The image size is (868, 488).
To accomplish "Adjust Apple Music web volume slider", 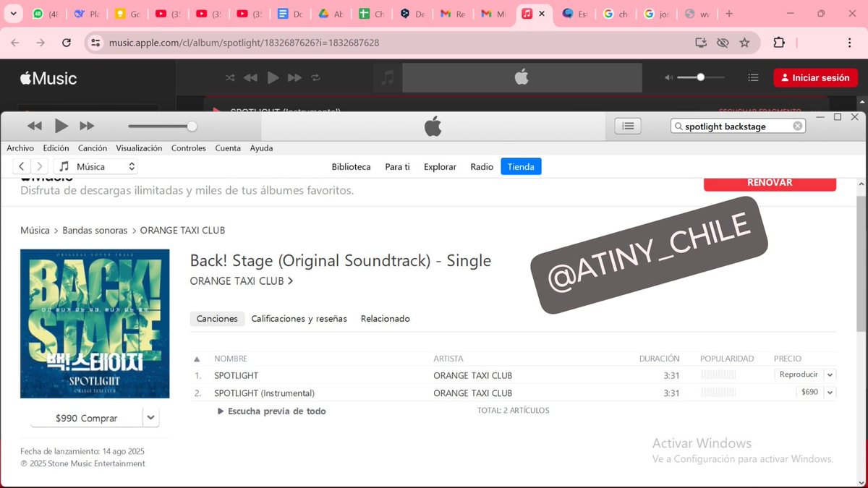I will [700, 77].
